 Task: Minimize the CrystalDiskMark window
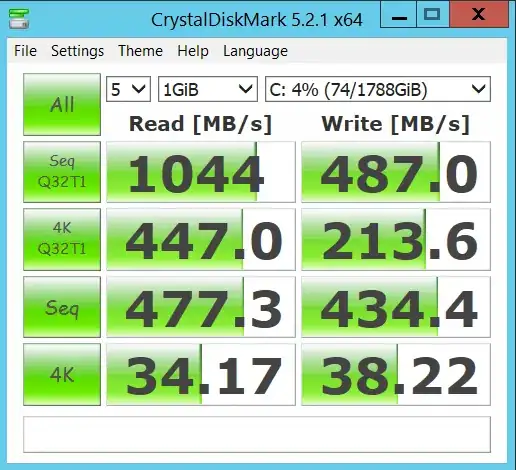click(x=398, y=15)
